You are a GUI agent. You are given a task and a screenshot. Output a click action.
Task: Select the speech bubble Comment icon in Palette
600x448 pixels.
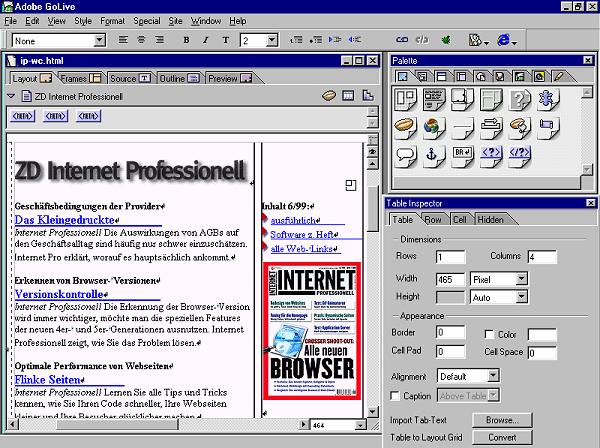point(405,156)
